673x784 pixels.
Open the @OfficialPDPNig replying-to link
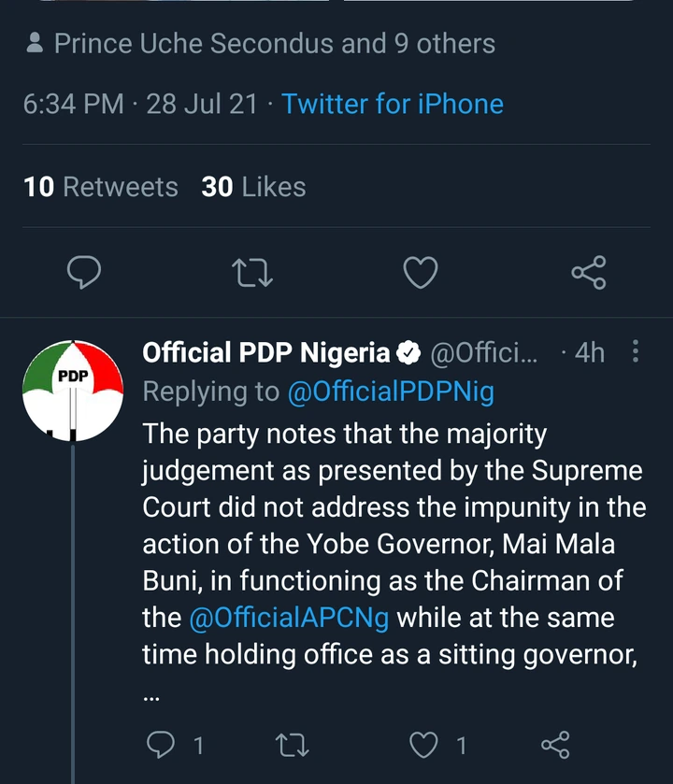click(x=391, y=392)
